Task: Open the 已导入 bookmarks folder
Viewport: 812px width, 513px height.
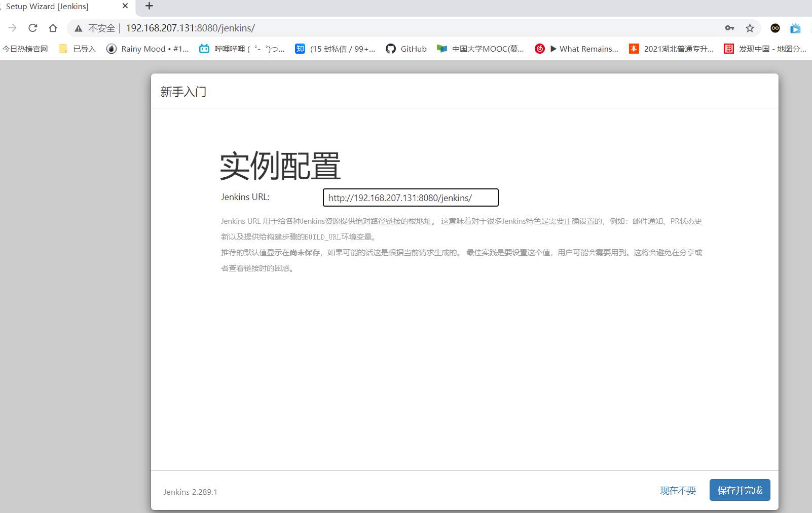Action: [78, 49]
